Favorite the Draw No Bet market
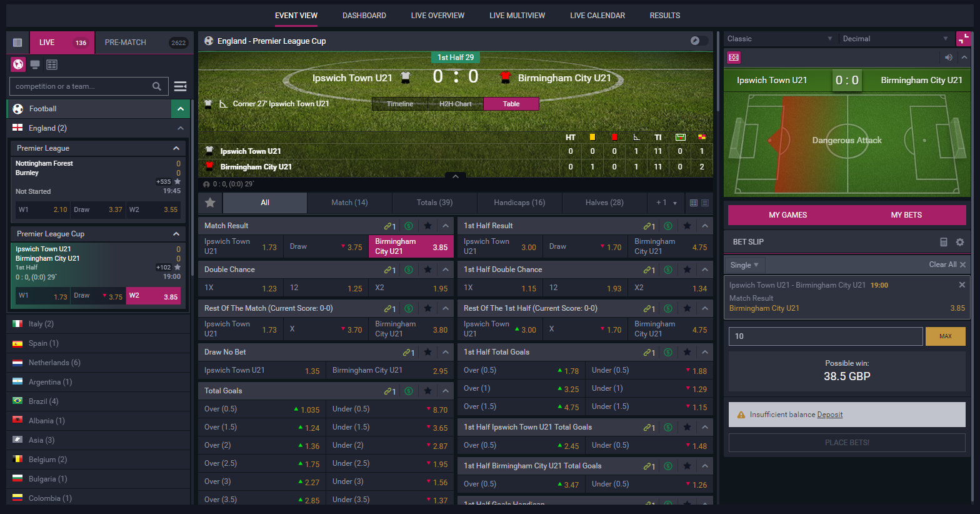 (427, 352)
